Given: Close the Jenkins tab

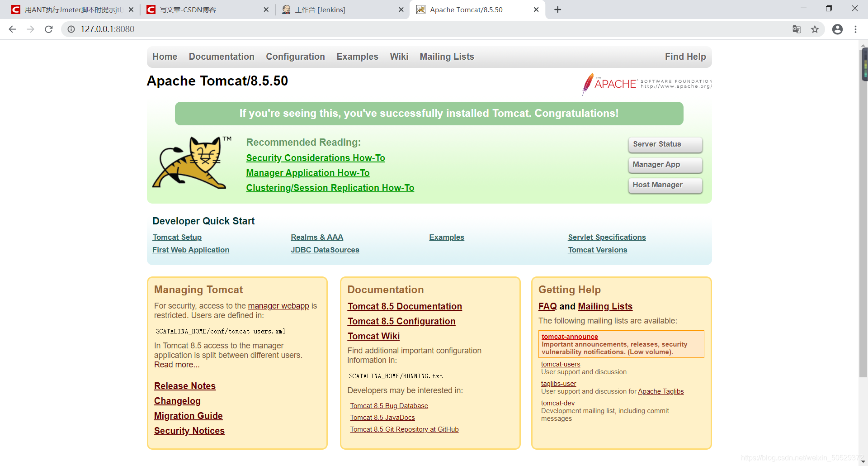Looking at the screenshot, I should coord(401,10).
